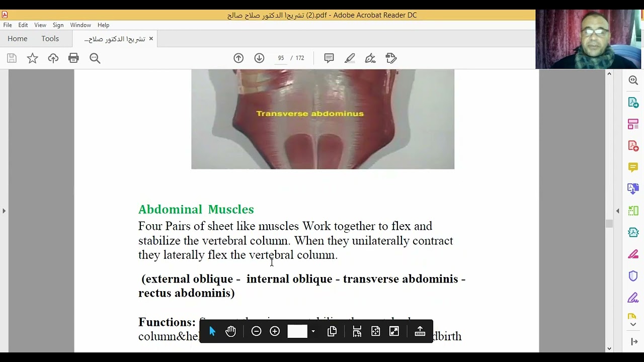The image size is (644, 362).
Task: Click the Save file icon
Action: [x=12, y=58]
